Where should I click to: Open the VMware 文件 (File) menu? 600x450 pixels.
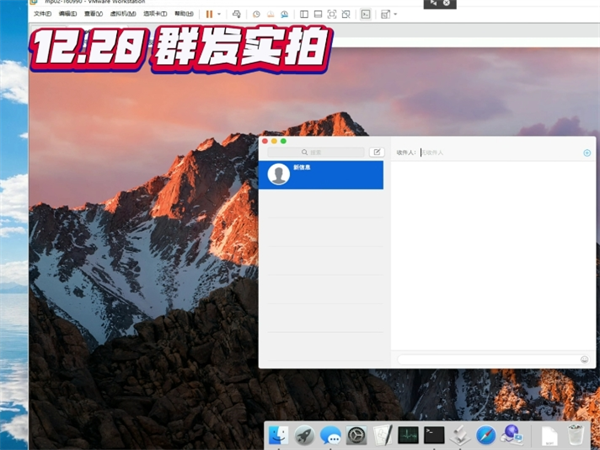tap(42, 14)
